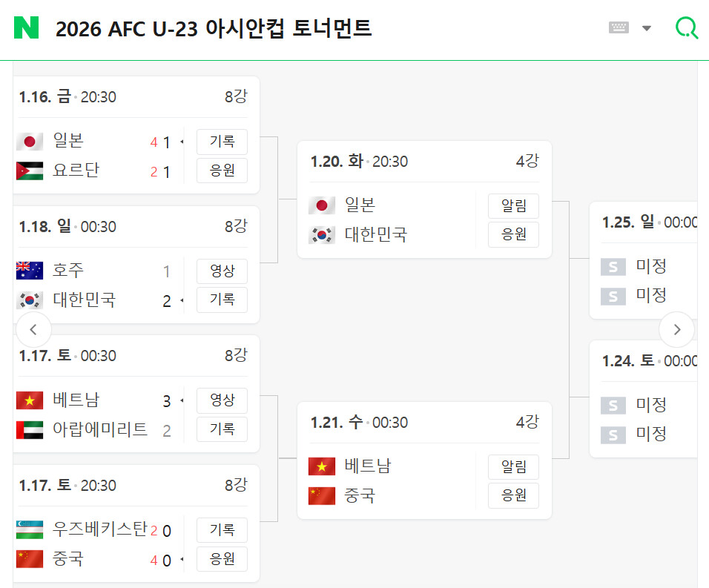This screenshot has width=709, height=588.
Task: Click 응원 for the Japan vs Korea semifinal
Action: pyautogui.click(x=513, y=234)
